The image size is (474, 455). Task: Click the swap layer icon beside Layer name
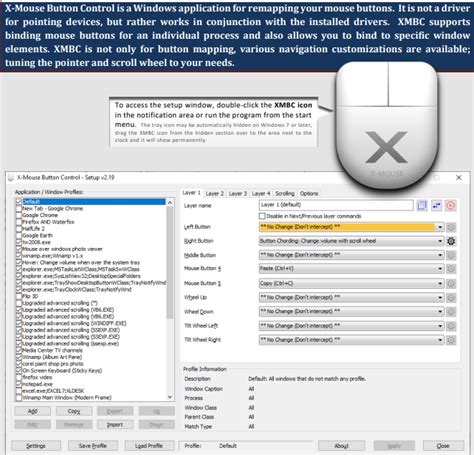(x=436, y=206)
